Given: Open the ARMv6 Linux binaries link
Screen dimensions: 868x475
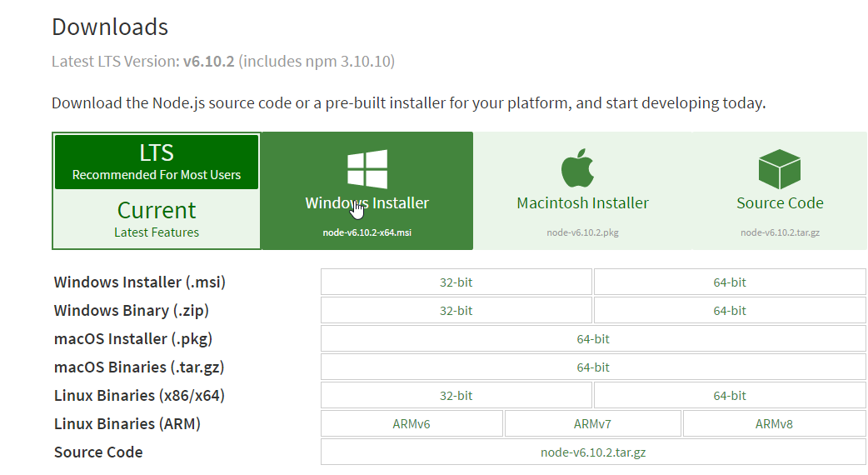Looking at the screenshot, I should (x=412, y=423).
